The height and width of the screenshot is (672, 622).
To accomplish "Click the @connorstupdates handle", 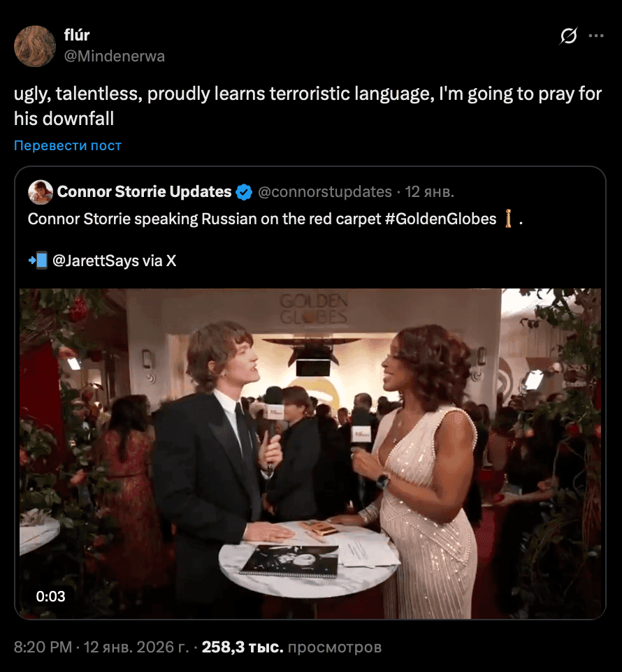I will [325, 192].
